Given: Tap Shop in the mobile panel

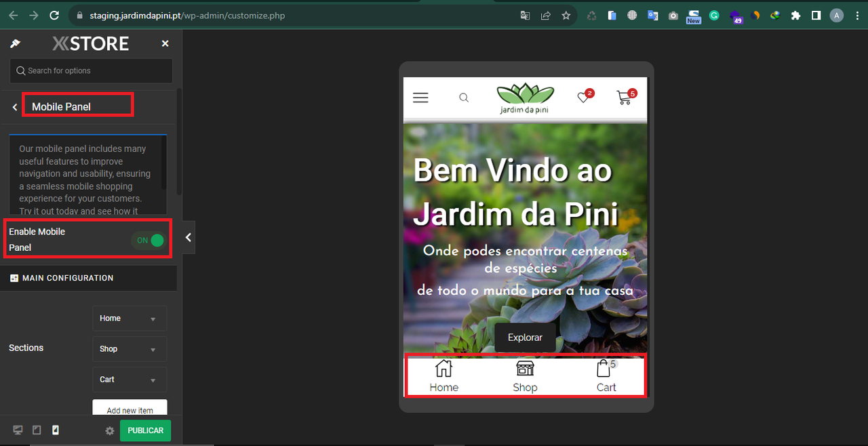Looking at the screenshot, I should point(525,376).
